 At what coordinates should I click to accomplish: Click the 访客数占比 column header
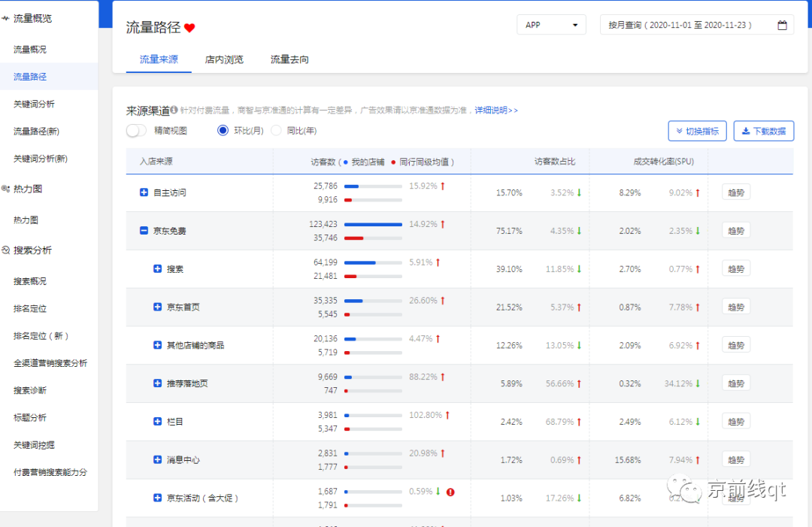[x=555, y=162]
